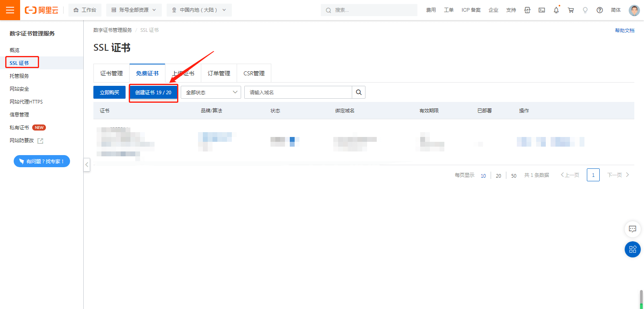Open the notifications bell
Viewport: 644px width, 309px height.
(556, 10)
